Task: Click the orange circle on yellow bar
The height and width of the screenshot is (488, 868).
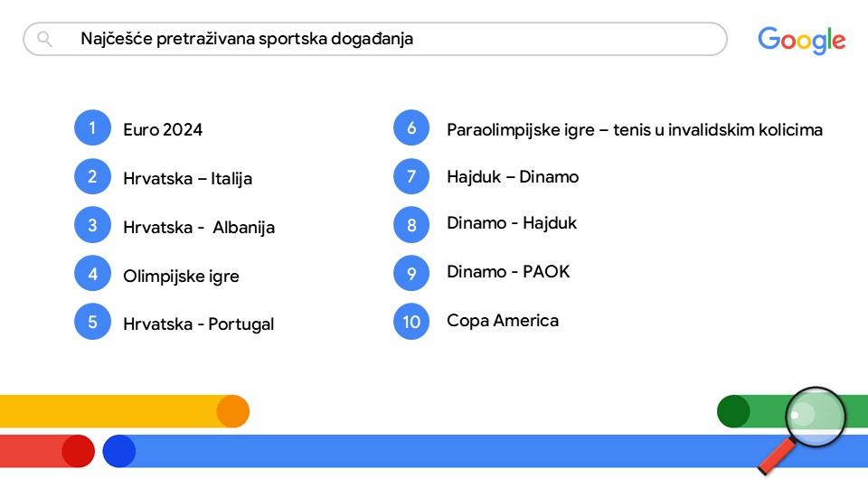Action: [x=232, y=411]
